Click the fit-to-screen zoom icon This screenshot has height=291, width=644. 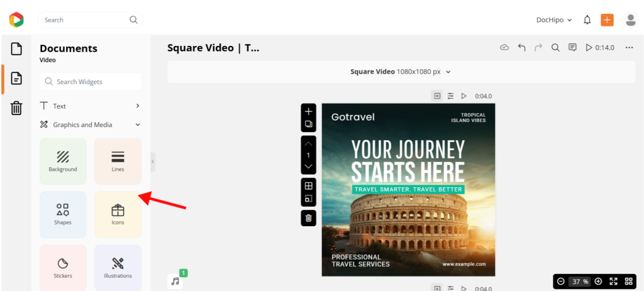(614, 281)
